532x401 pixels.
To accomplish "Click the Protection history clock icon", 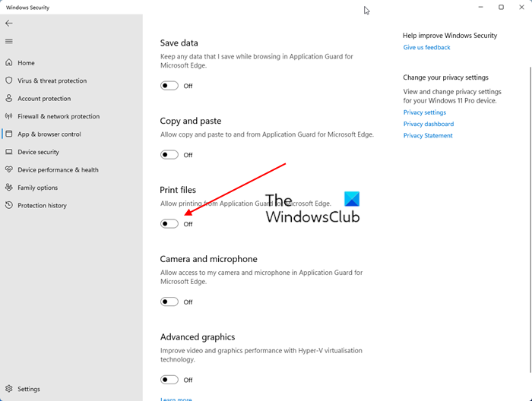I will tap(9, 205).
